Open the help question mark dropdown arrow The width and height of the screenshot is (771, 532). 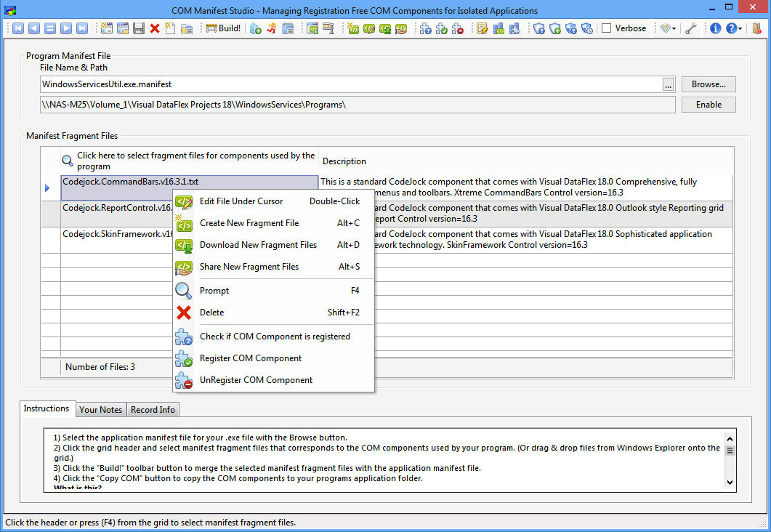tap(740, 28)
